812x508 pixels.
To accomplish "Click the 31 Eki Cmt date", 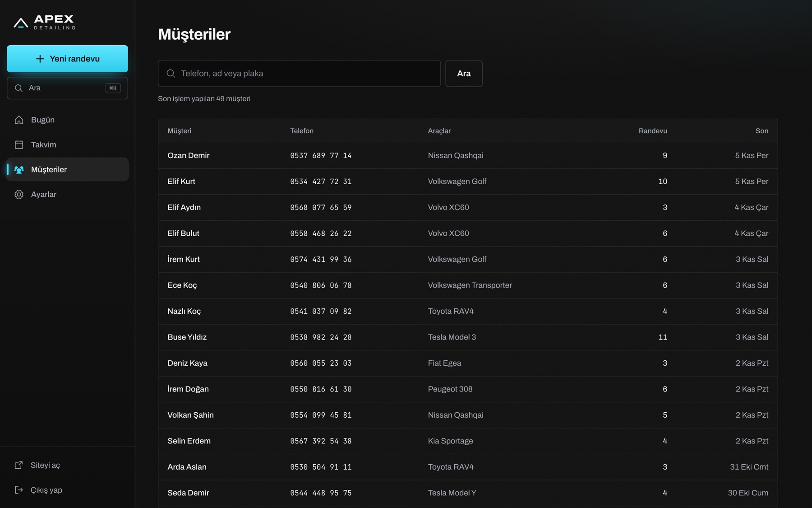I will pos(749,467).
